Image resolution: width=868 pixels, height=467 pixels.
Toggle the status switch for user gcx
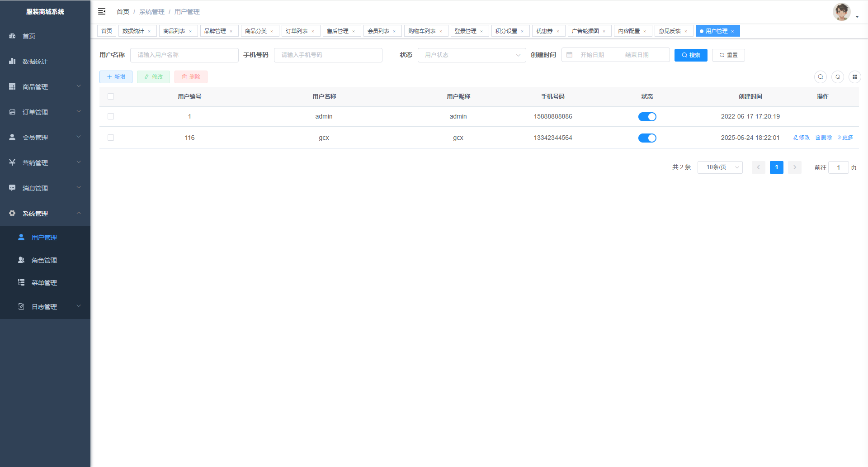click(647, 138)
